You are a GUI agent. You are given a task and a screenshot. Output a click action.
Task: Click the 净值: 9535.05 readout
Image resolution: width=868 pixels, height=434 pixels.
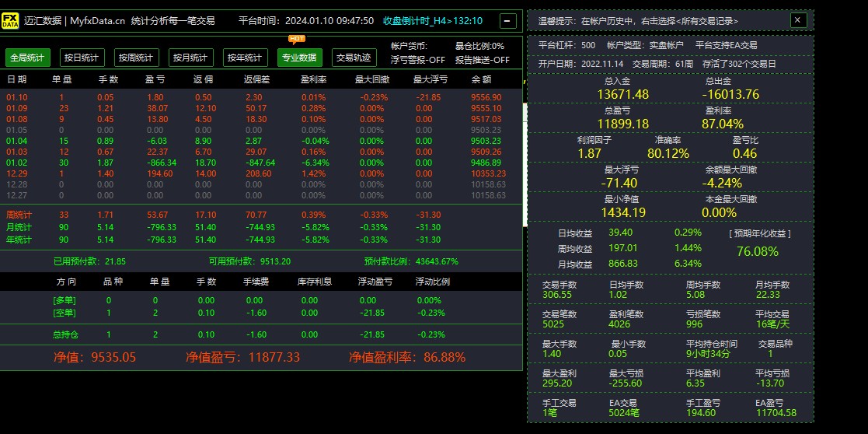tap(95, 358)
